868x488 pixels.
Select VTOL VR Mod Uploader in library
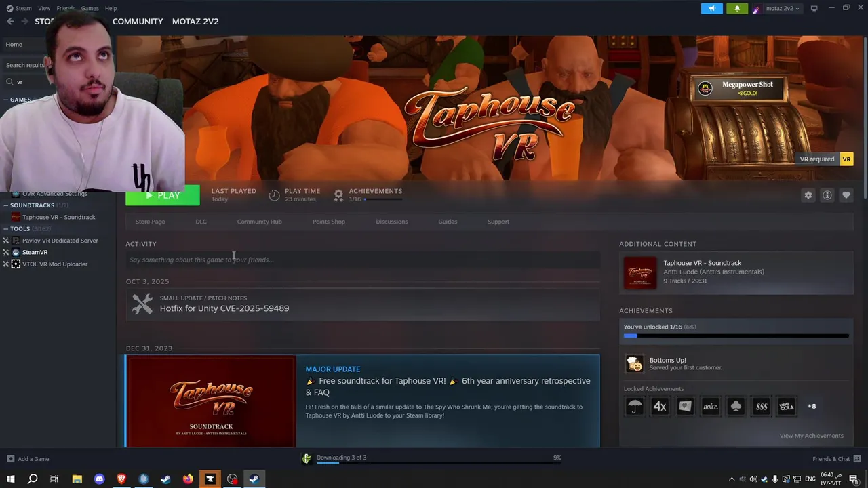(54, 264)
